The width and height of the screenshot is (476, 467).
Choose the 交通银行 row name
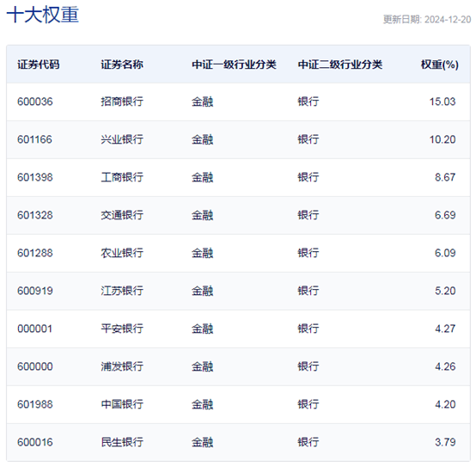pyautogui.click(x=122, y=215)
